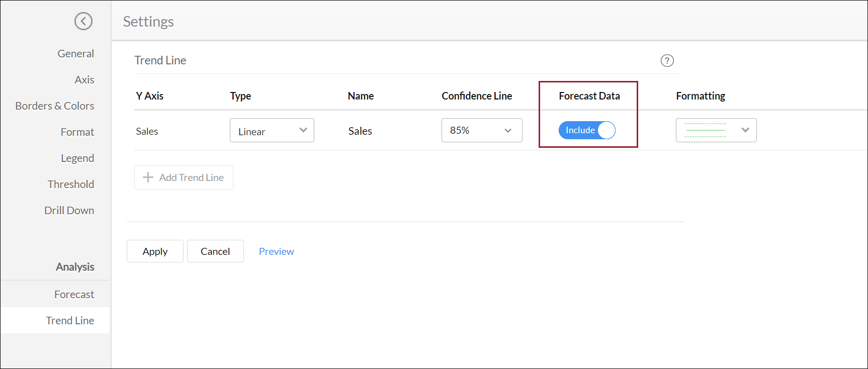Image resolution: width=868 pixels, height=369 pixels.
Task: Select the Threshold tab
Action: 71,185
